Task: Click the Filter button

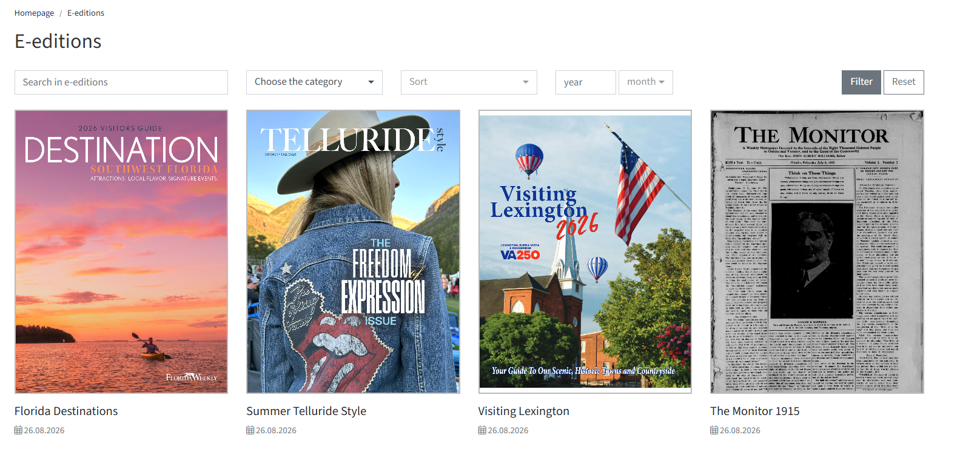Action: coord(861,82)
